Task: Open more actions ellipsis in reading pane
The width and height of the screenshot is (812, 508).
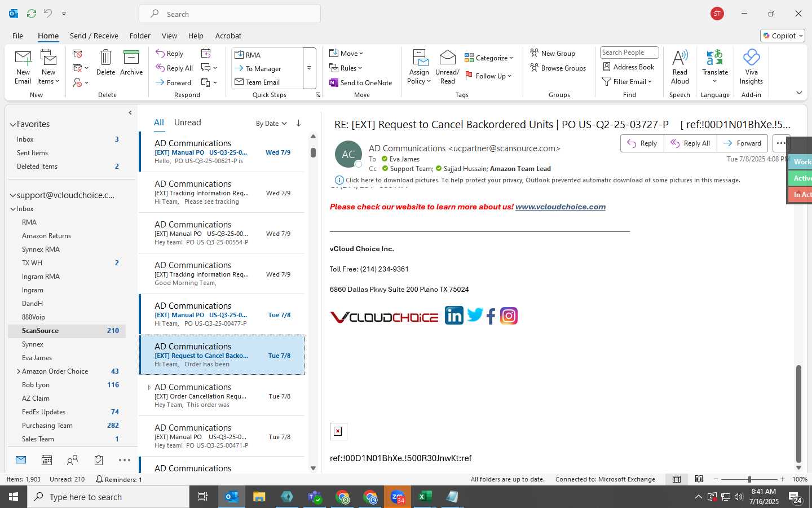Action: tap(781, 143)
